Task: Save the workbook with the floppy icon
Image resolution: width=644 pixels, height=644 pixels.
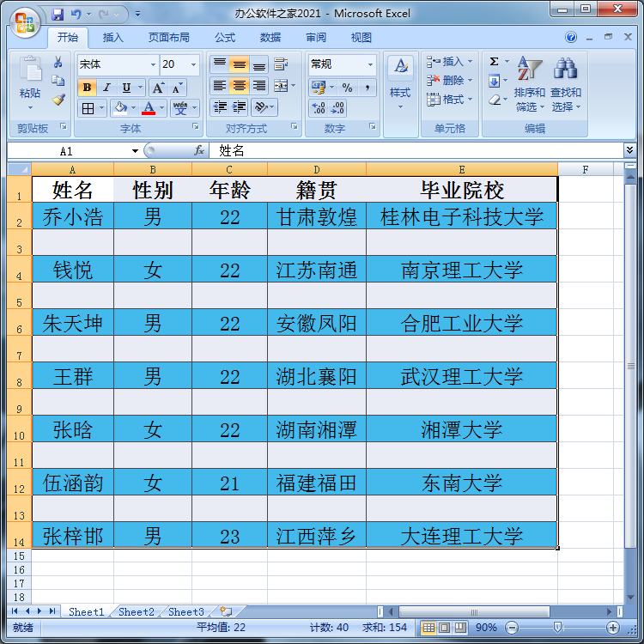Action: [58, 15]
